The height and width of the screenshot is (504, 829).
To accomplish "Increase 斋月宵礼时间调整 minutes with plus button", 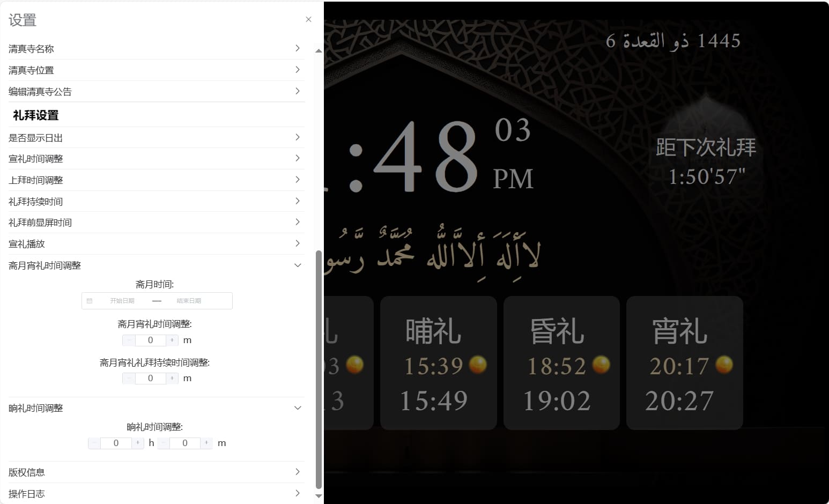I will coord(172,340).
